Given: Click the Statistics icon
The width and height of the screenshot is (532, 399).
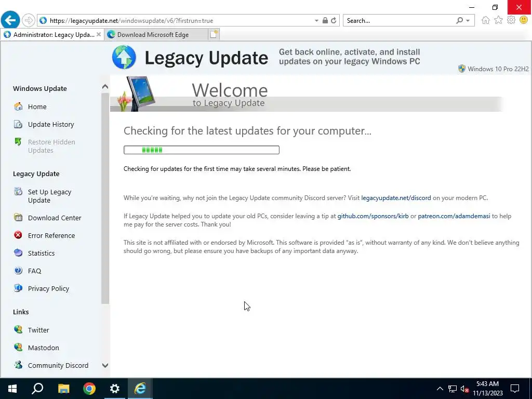Looking at the screenshot, I should [18, 253].
